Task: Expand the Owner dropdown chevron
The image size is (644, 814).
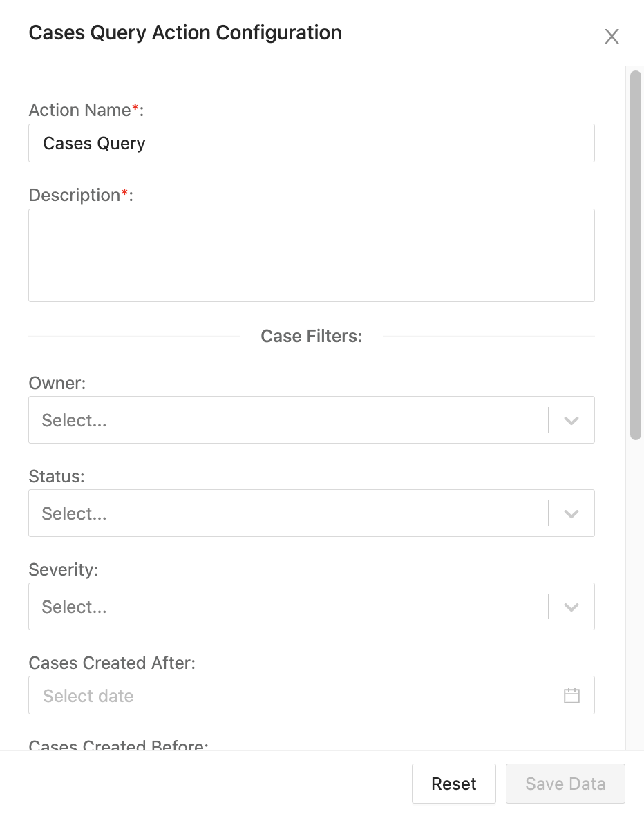Action: (570, 419)
